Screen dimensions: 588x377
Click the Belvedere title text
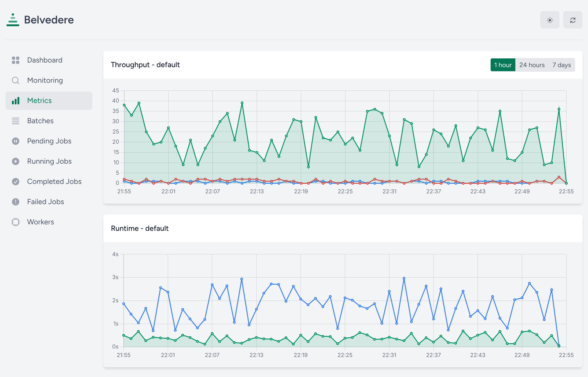[x=49, y=20]
